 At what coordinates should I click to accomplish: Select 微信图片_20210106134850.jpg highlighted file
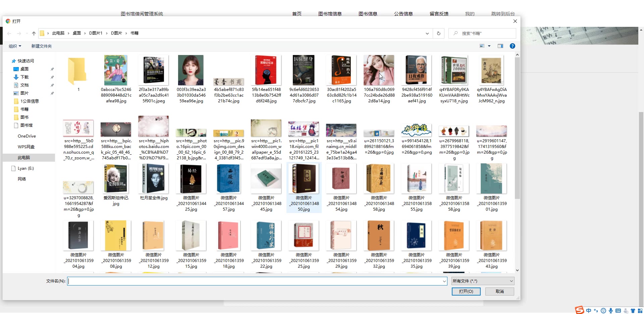(304, 188)
